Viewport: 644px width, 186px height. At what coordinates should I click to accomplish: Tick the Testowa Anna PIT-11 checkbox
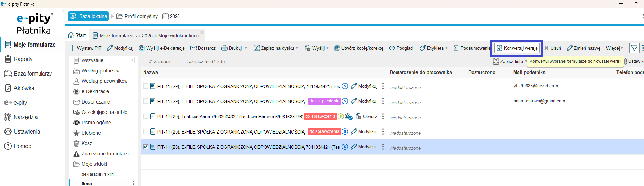tap(146, 116)
